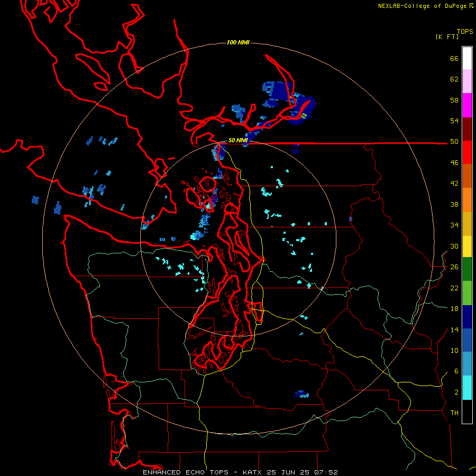
Task: Click the 07:52 time stamp
Action: [325, 472]
